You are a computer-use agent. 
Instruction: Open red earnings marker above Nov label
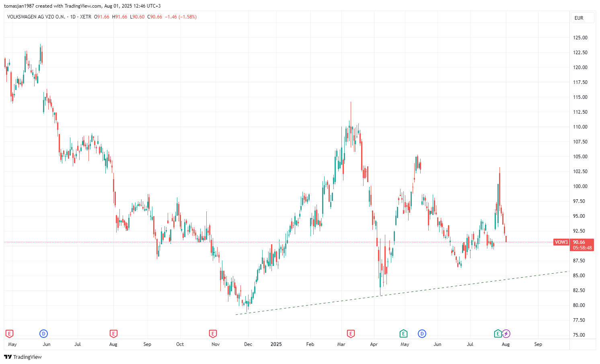[x=213, y=333]
